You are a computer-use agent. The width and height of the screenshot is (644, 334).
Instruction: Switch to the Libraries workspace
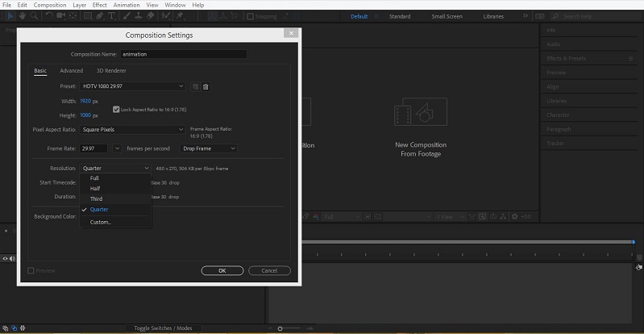point(493,16)
